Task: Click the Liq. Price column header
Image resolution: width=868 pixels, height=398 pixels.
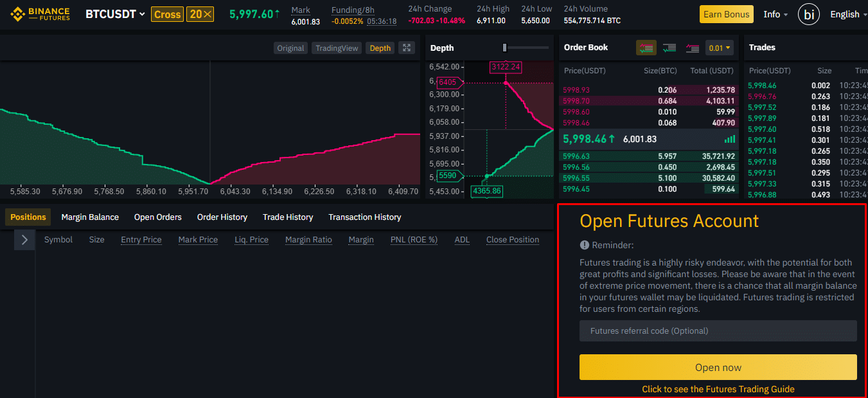Action: click(x=252, y=240)
